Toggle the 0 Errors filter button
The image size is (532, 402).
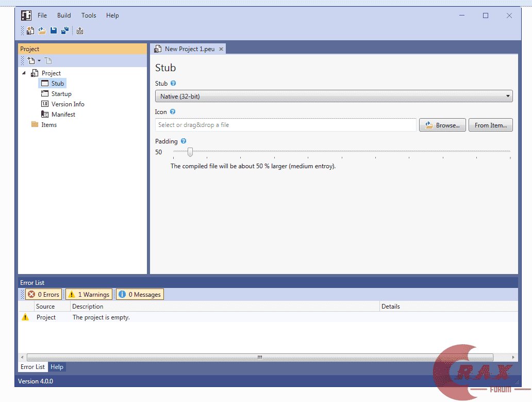(x=43, y=294)
